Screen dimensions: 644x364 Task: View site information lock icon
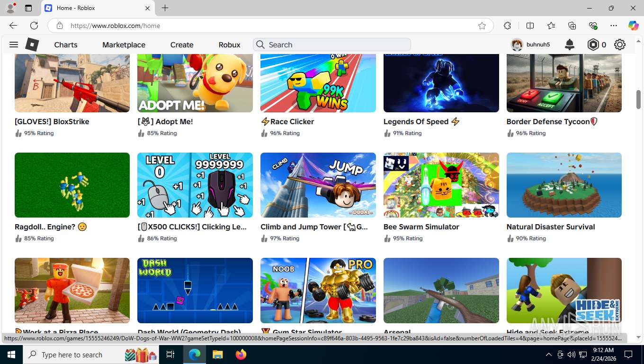click(59, 26)
